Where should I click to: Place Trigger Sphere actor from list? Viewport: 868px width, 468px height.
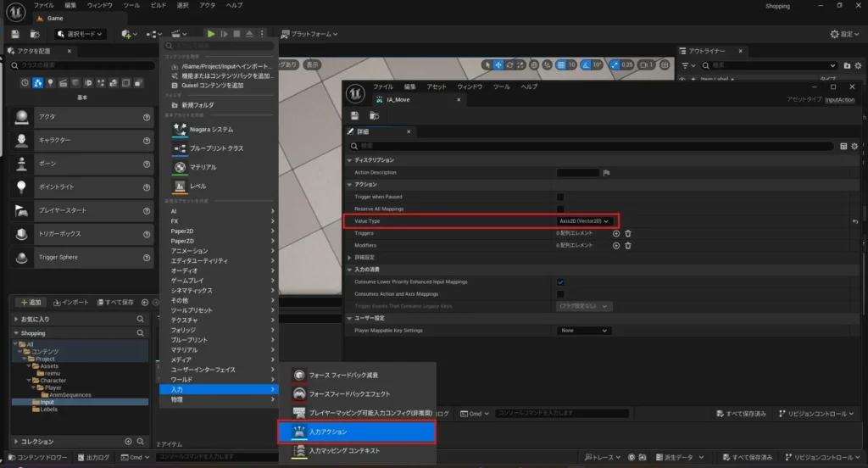(x=82, y=258)
